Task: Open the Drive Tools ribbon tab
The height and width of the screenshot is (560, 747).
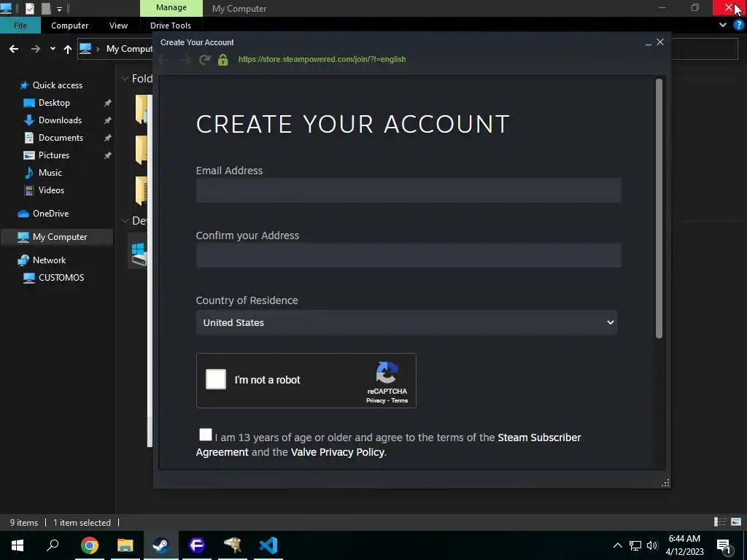Action: [171, 26]
